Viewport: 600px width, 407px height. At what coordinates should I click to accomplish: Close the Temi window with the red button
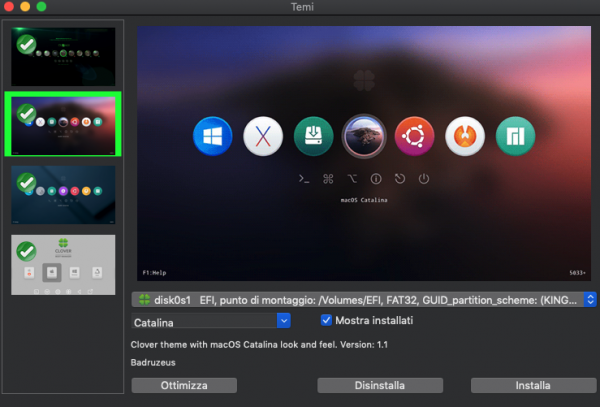click(x=9, y=6)
